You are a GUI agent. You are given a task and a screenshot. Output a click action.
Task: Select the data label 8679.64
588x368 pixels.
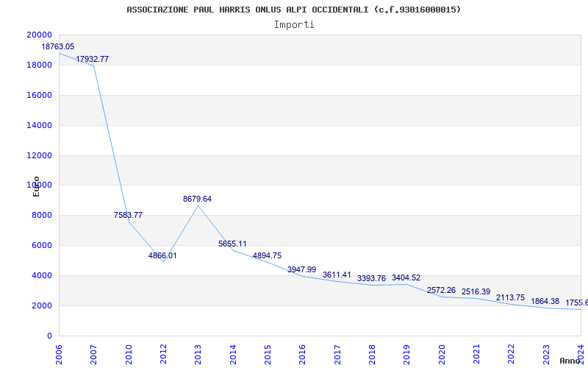pyautogui.click(x=197, y=199)
